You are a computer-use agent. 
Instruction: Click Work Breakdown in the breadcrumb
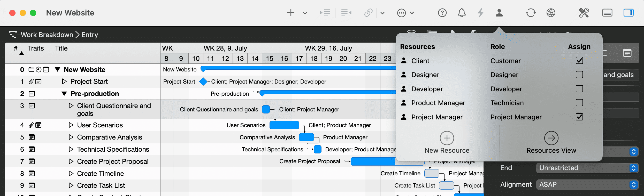tap(47, 35)
